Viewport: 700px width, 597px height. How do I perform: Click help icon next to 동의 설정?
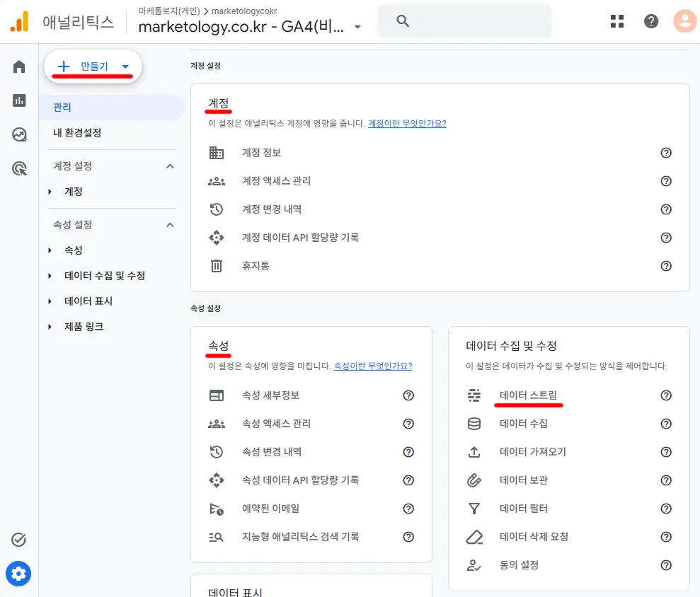[x=665, y=565]
